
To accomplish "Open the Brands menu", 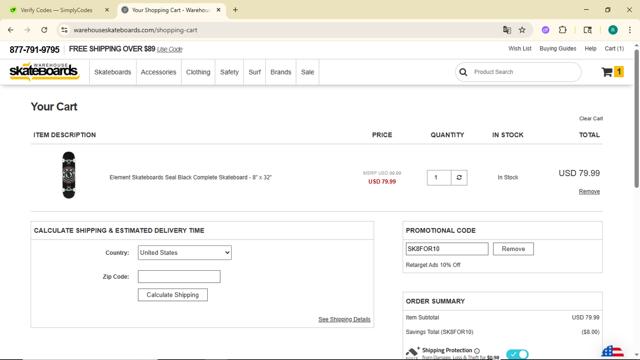I will (281, 72).
